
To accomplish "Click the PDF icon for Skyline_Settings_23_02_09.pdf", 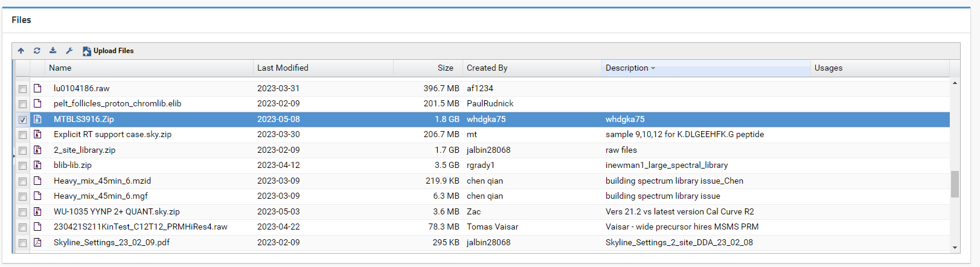I will [37, 242].
